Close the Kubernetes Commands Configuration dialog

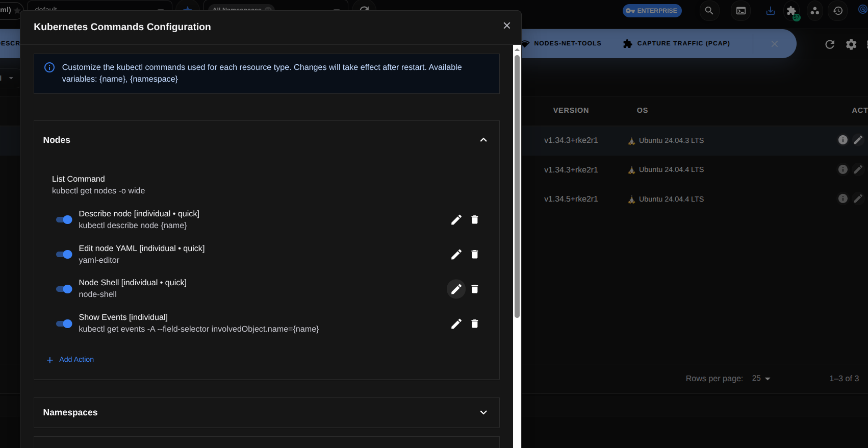(507, 26)
